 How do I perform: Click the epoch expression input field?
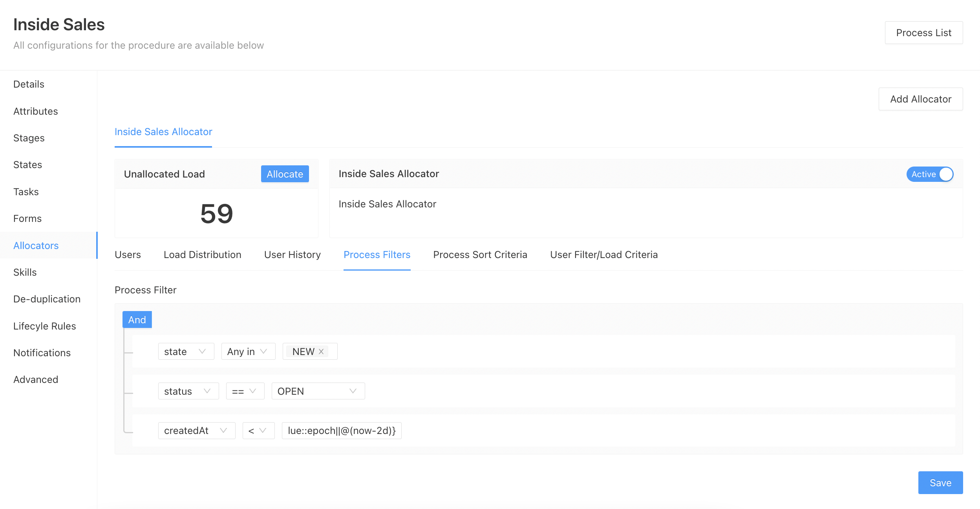pos(341,430)
